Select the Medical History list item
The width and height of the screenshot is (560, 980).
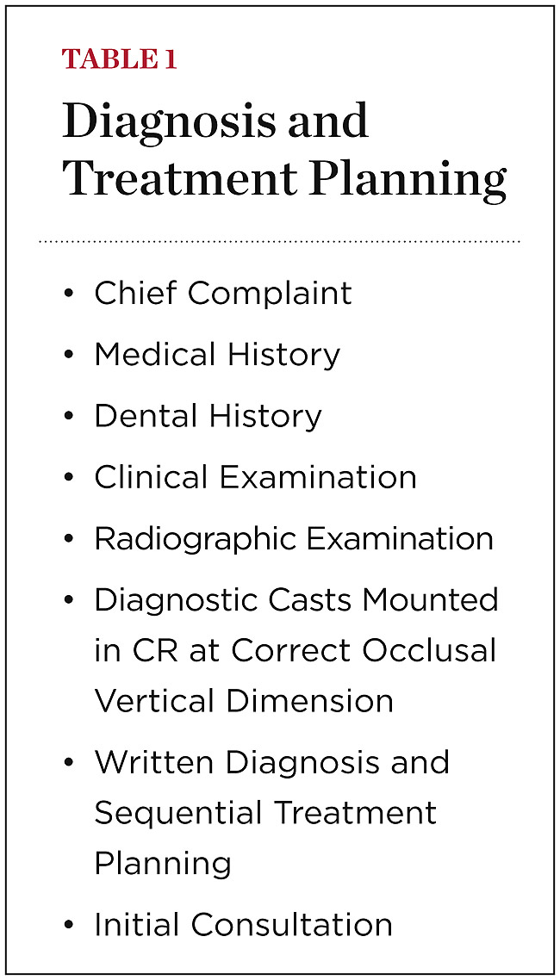[x=217, y=355]
